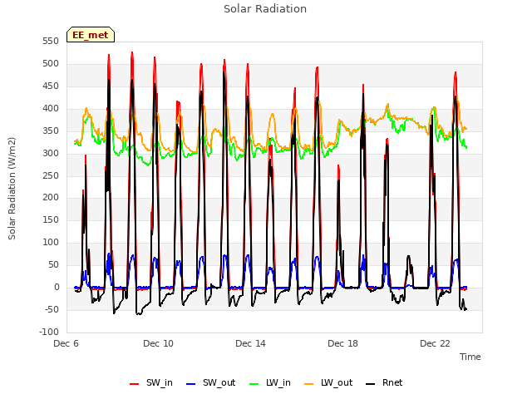Click the orange LW_out legend swatch
Image resolution: width=532 pixels, height=399 pixels.
click(x=309, y=384)
